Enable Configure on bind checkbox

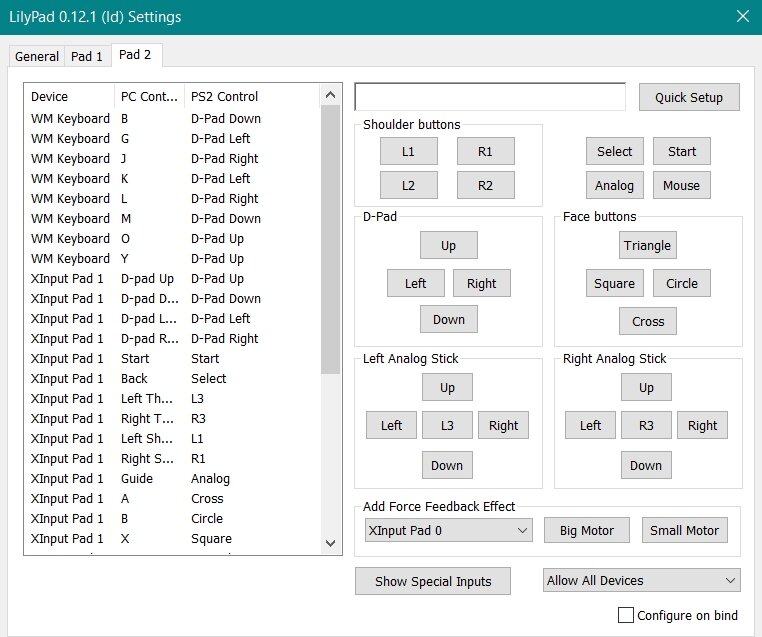click(626, 615)
